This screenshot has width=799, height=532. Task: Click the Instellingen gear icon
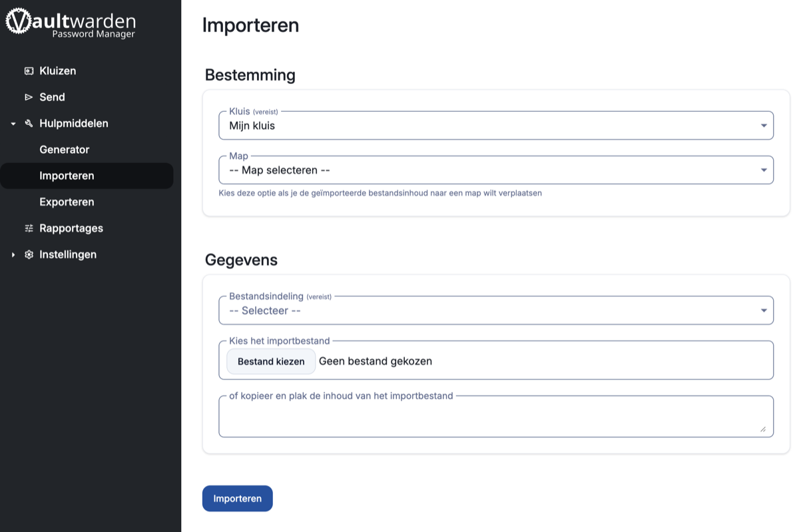pos(29,254)
